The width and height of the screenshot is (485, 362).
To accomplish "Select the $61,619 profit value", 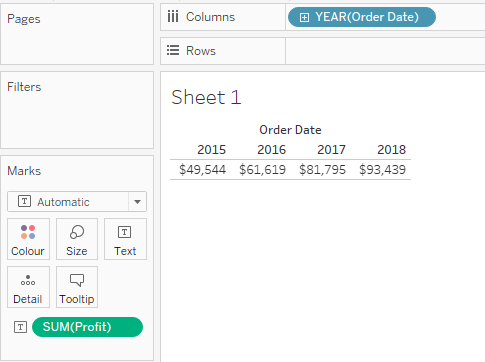I will (263, 170).
